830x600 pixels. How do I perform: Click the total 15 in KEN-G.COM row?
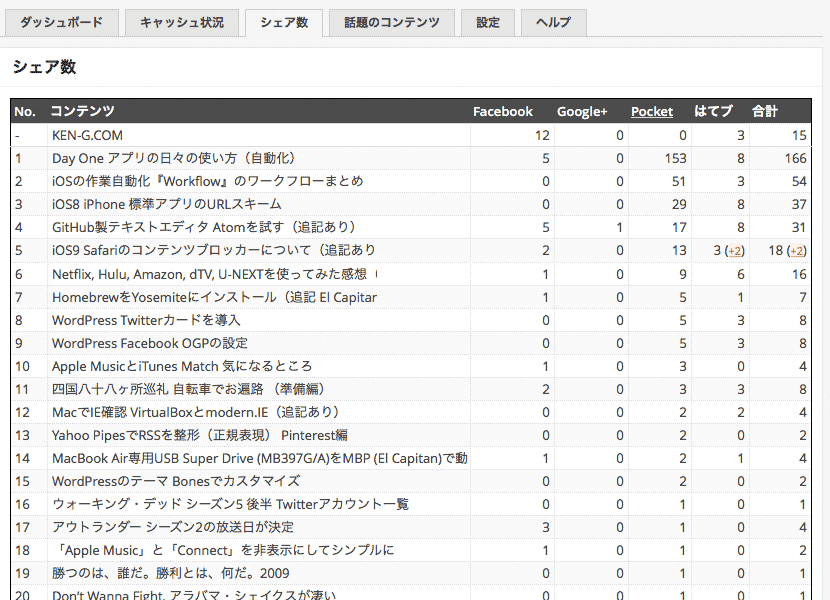[x=799, y=136]
